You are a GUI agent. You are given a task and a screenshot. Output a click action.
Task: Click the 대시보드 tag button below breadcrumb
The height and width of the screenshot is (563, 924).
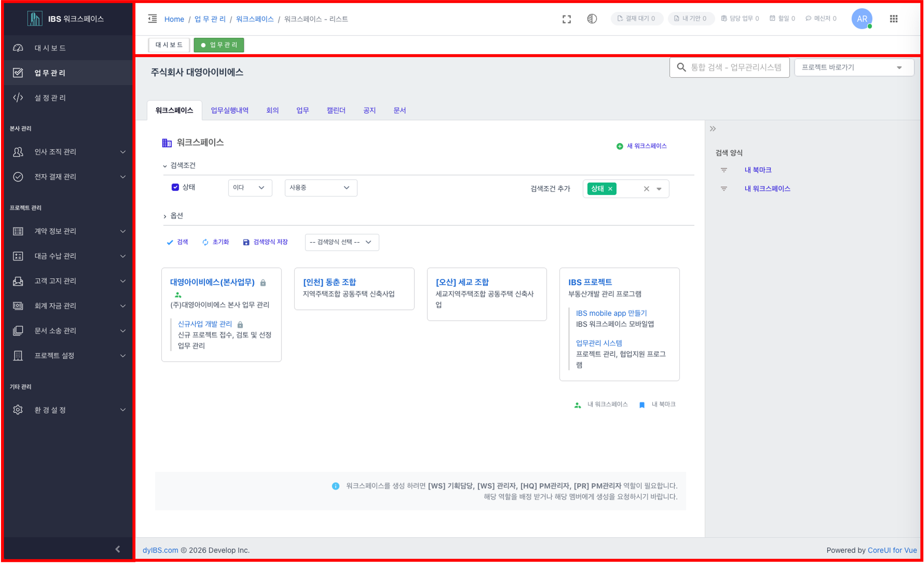click(x=169, y=45)
